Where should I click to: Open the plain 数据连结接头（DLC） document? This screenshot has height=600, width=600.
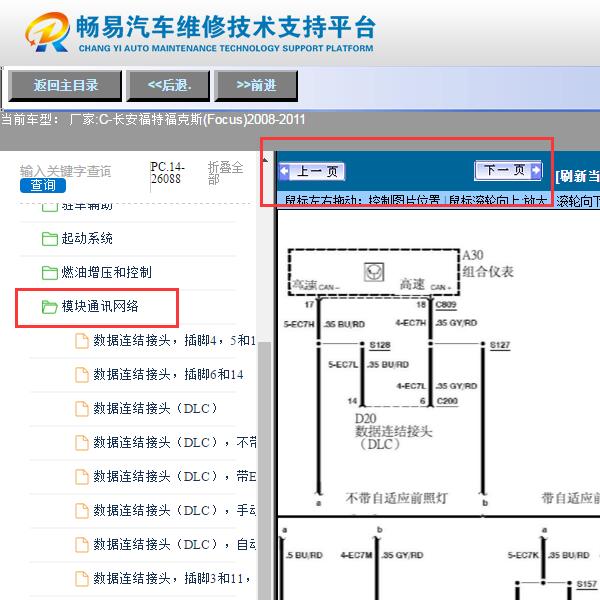pyautogui.click(x=156, y=408)
